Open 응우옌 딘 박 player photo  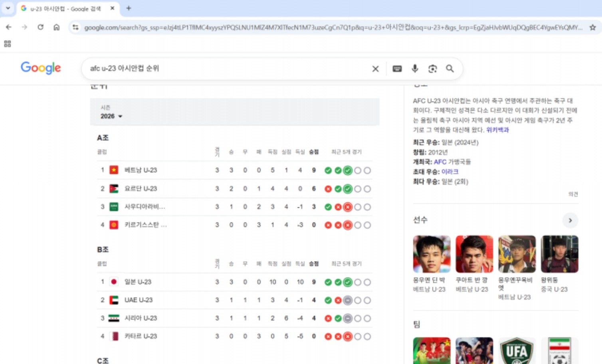coord(432,254)
